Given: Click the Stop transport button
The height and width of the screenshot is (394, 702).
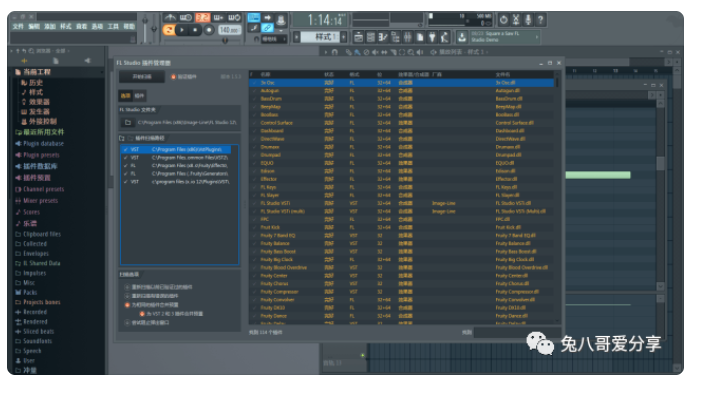Looking at the screenshot, I should [x=195, y=30].
